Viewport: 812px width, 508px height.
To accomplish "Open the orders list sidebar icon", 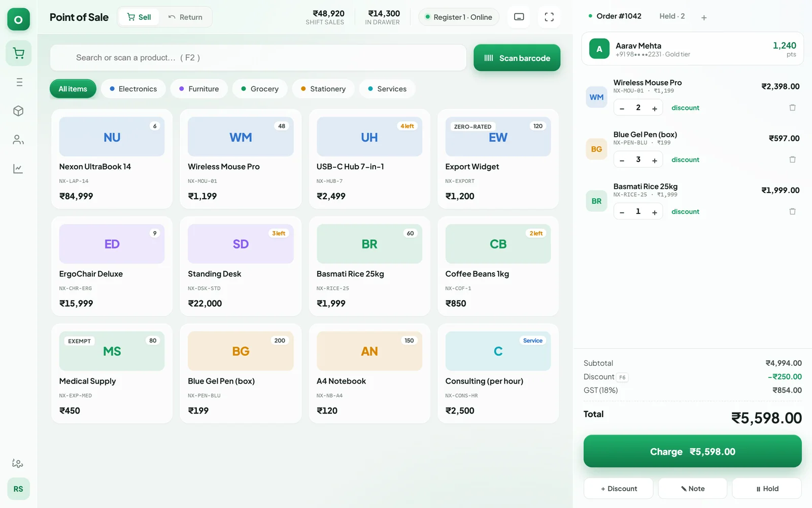I will pyautogui.click(x=19, y=82).
